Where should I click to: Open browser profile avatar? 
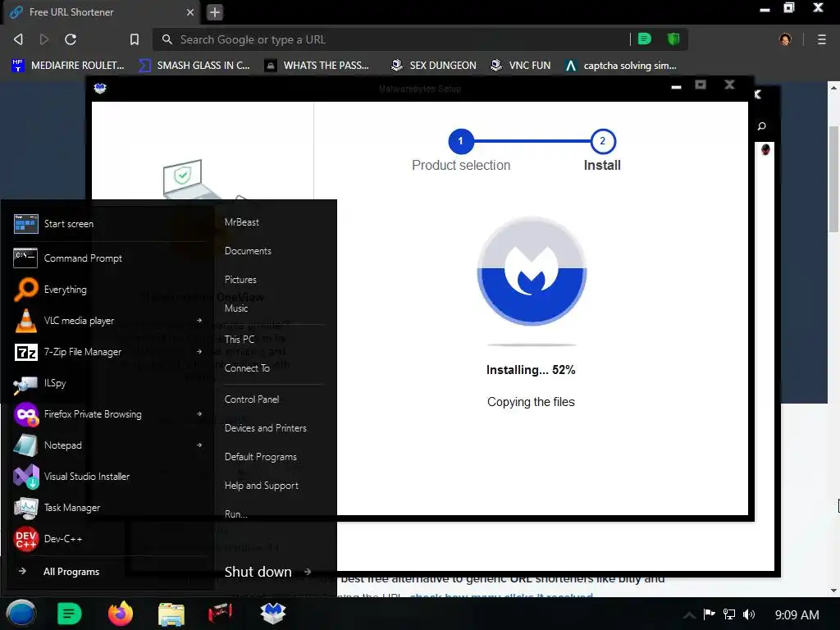point(785,39)
